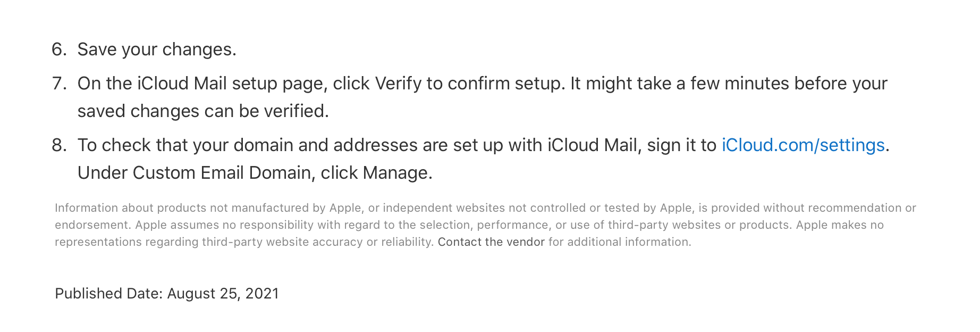The height and width of the screenshot is (332, 980).
Task: Click the list number 6 marker
Action: click(59, 49)
